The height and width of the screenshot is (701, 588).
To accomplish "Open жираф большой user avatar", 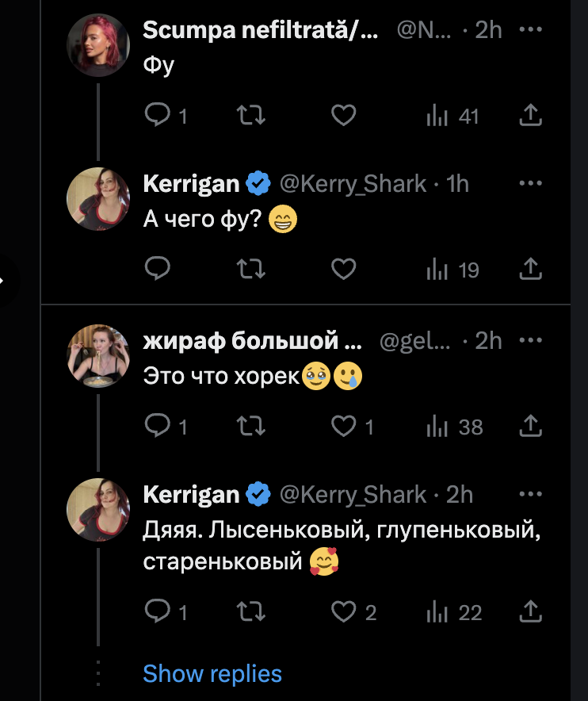I will coord(97,355).
